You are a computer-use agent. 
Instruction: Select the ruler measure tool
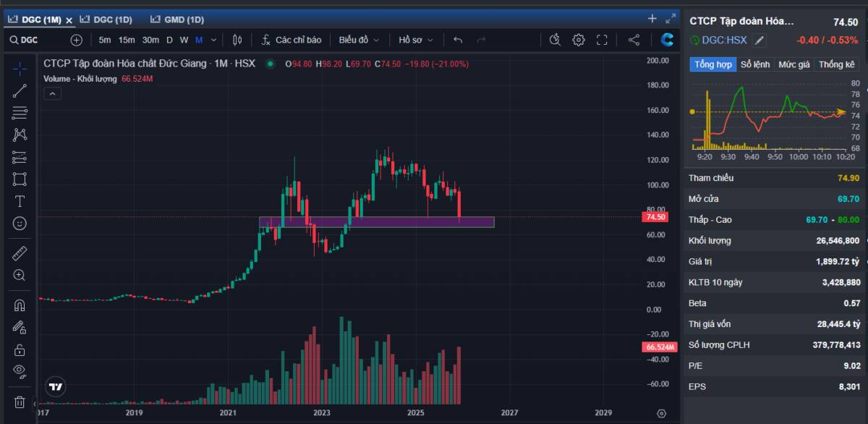[20, 253]
